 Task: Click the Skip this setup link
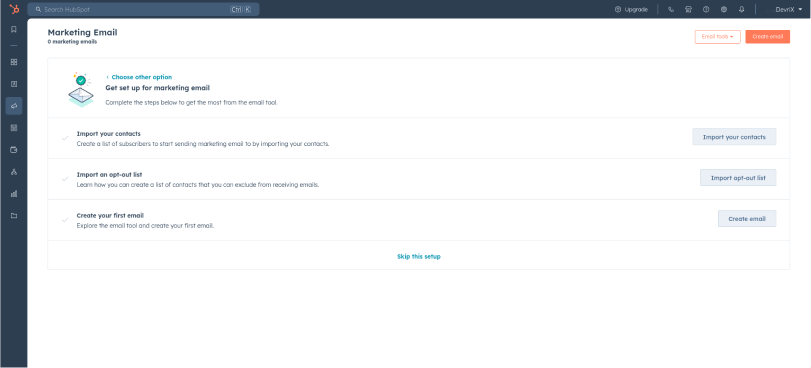418,256
